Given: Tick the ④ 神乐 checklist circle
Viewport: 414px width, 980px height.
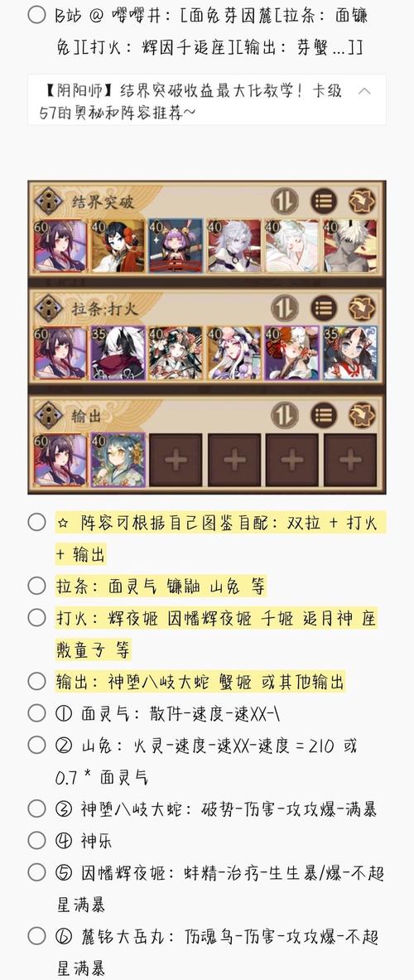Looking at the screenshot, I should pyautogui.click(x=36, y=840).
